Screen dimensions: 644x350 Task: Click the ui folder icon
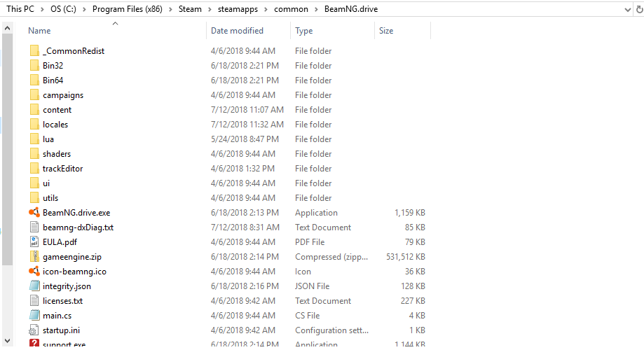pos(34,183)
